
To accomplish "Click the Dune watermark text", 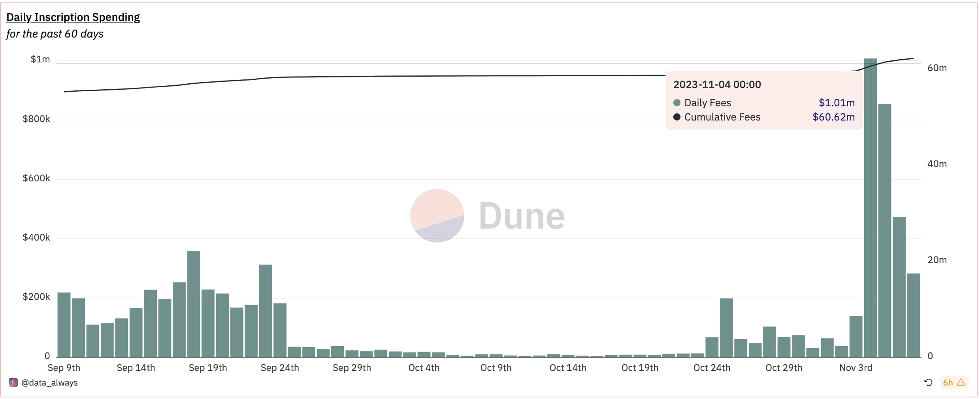I will coord(522,216).
